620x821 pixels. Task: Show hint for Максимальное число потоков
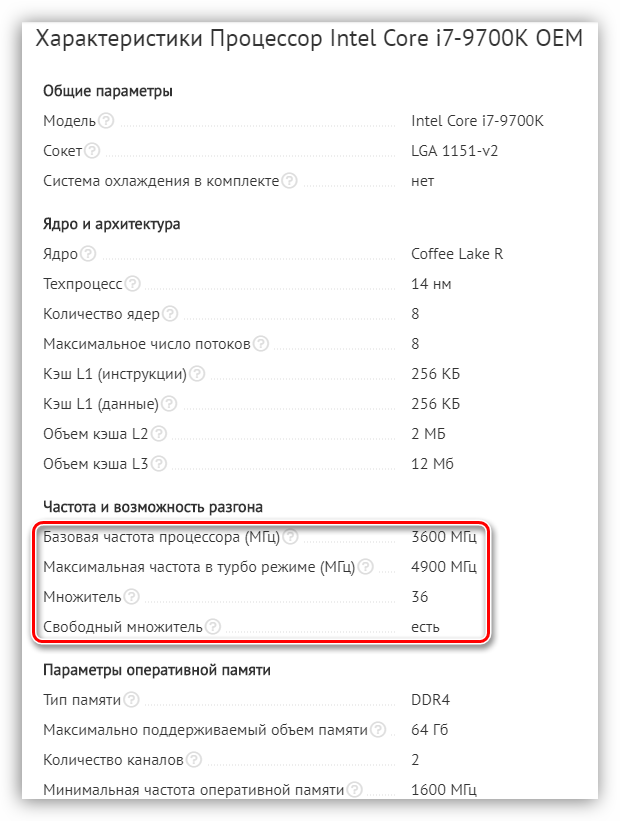click(x=261, y=343)
